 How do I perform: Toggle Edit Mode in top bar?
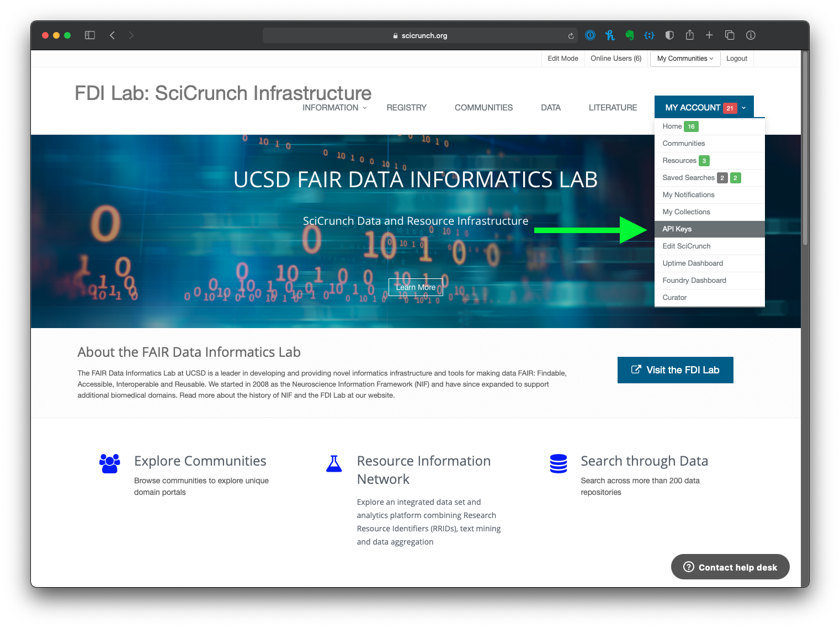(562, 59)
